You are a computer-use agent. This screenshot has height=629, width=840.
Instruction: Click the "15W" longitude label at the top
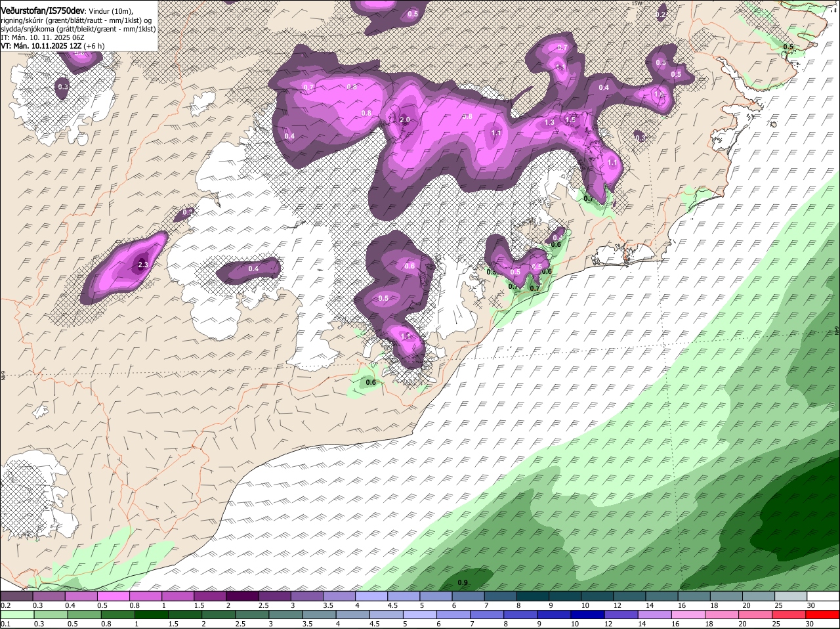click(x=637, y=3)
